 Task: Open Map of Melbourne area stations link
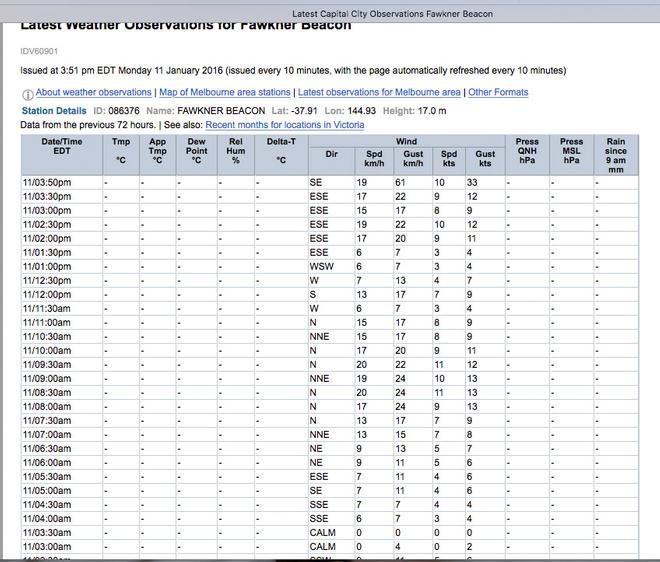coord(225,92)
